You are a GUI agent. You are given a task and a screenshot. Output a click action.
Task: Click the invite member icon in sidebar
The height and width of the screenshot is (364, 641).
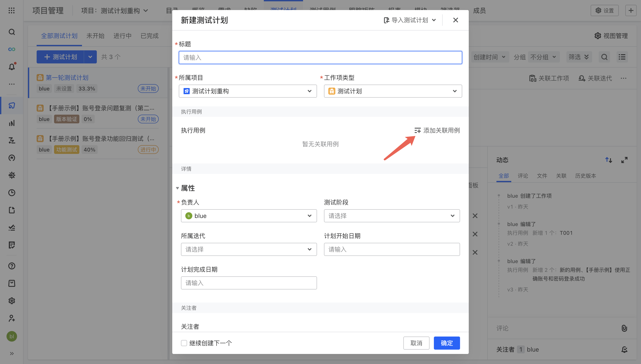click(x=12, y=318)
